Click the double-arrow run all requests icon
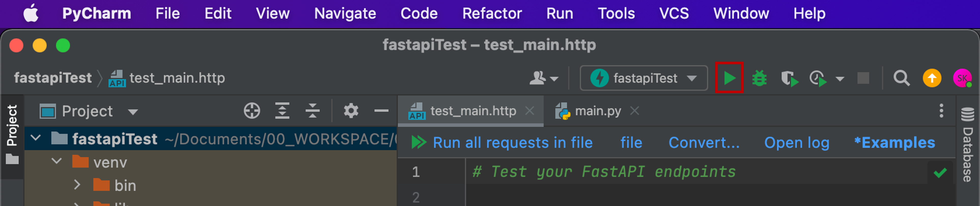980x206 pixels. 419,143
